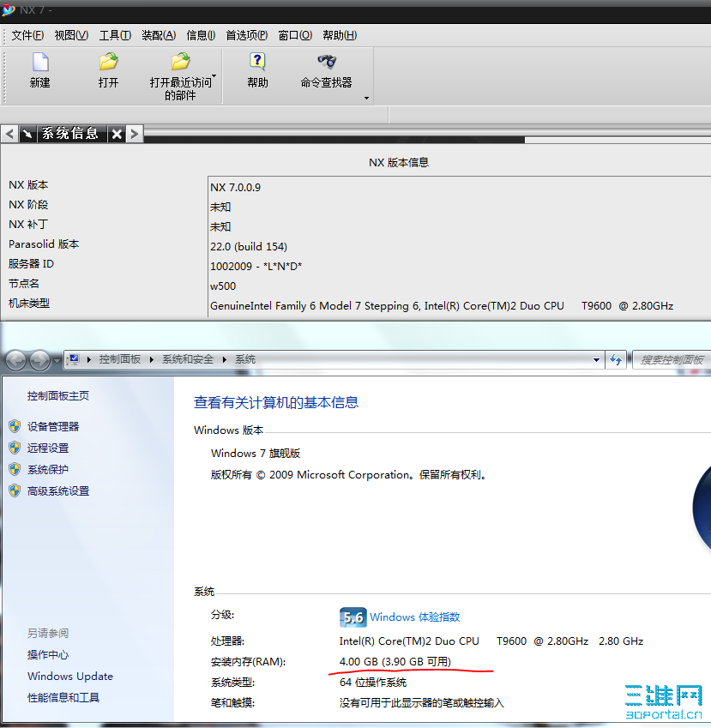Expand the toolbar options arrow
Screen dimensions: 711x728
coord(366,98)
